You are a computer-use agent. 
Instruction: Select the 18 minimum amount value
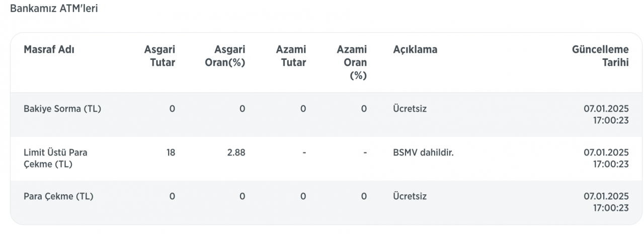171,152
